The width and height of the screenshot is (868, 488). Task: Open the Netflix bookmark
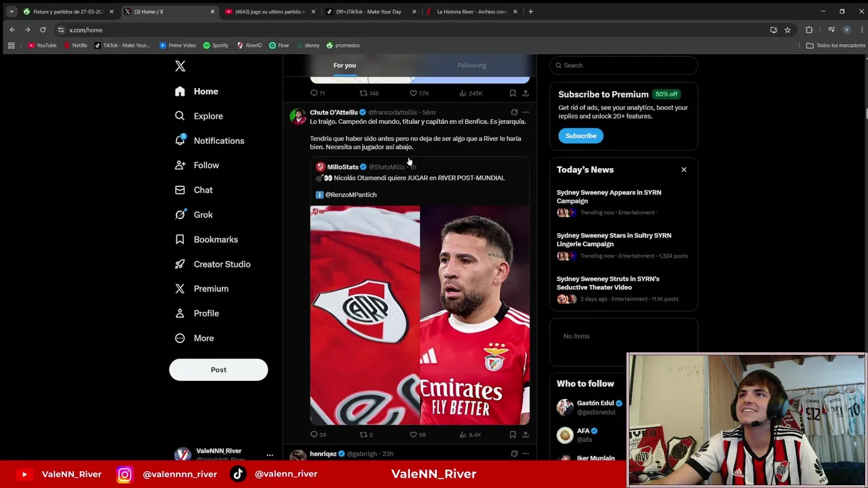(75, 45)
